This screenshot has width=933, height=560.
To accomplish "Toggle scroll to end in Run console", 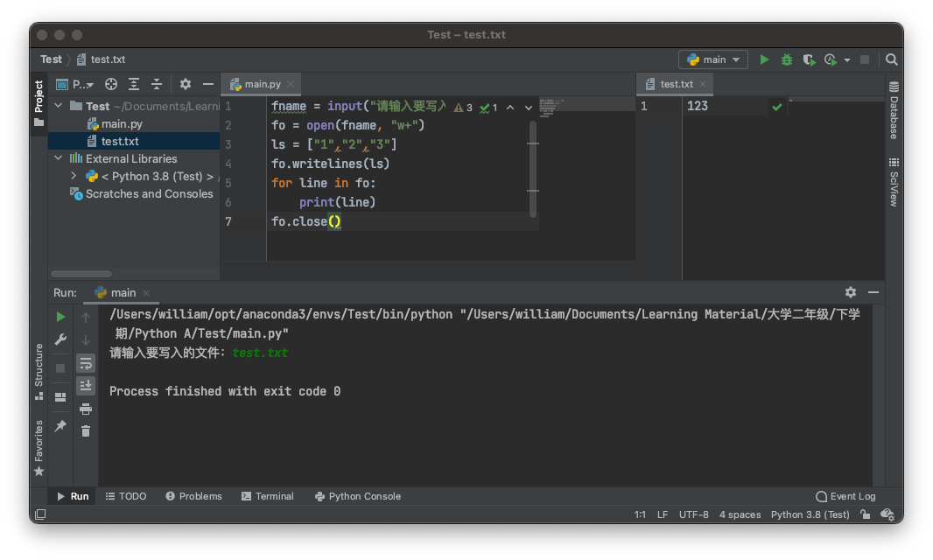I will tap(86, 385).
